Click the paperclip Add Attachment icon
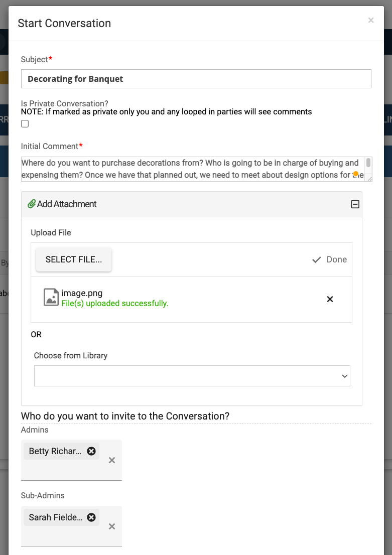Viewport: 392px width, 555px height. click(32, 204)
